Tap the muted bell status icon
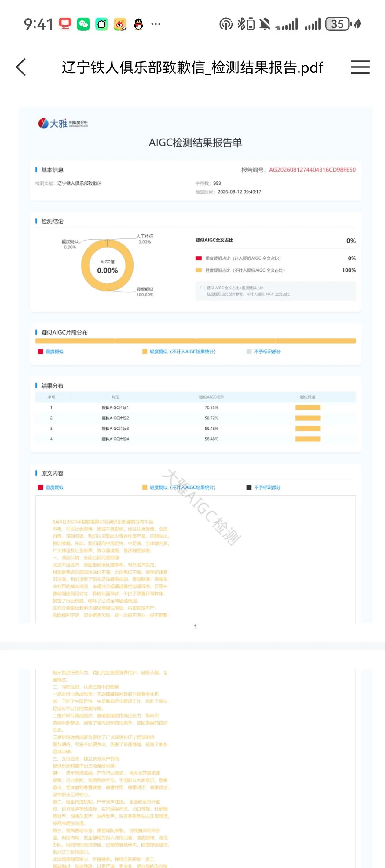 pyautogui.click(x=265, y=24)
